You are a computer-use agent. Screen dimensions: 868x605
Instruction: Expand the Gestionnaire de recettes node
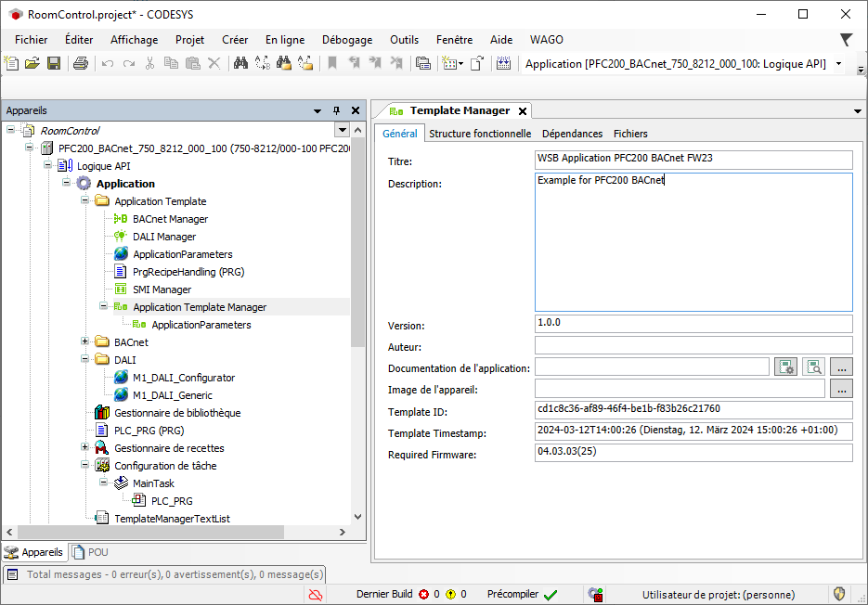pos(84,446)
